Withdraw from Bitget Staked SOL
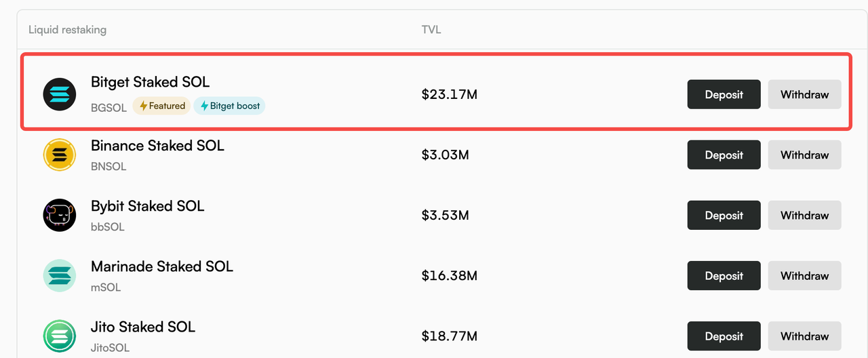The width and height of the screenshot is (868, 358). pyautogui.click(x=804, y=94)
